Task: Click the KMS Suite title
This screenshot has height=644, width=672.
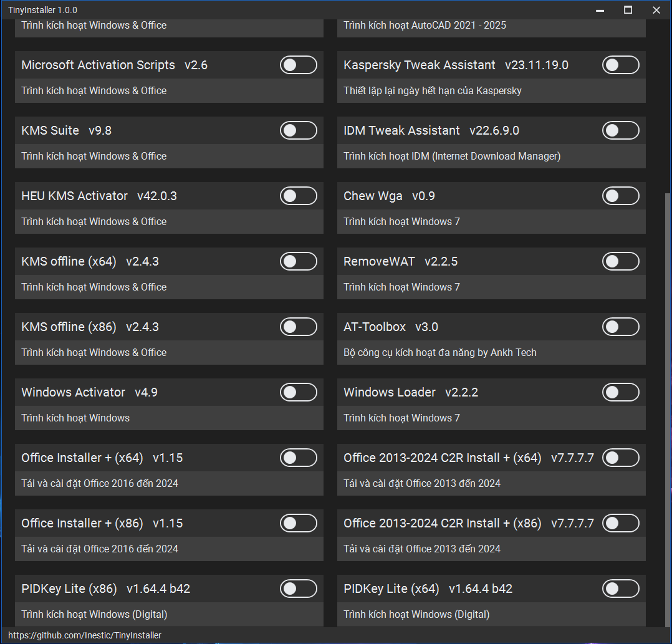Action: coord(50,130)
